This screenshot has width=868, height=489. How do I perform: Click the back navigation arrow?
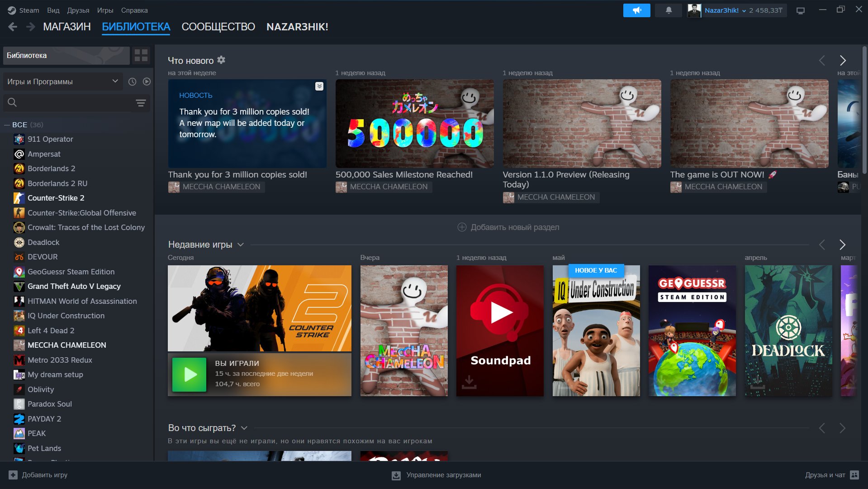tap(13, 27)
